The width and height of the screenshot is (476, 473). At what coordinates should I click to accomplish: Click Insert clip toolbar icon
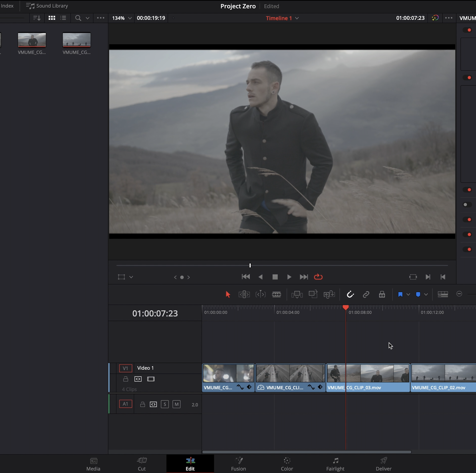(x=297, y=294)
